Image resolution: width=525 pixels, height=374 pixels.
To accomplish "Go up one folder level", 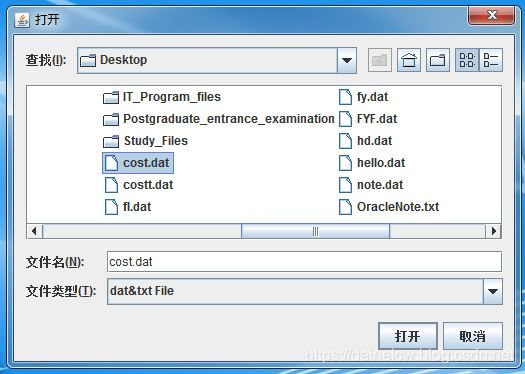I will pos(380,60).
